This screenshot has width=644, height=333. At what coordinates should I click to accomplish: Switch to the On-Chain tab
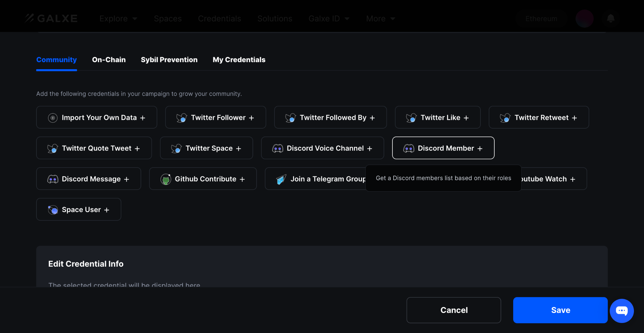pos(109,60)
